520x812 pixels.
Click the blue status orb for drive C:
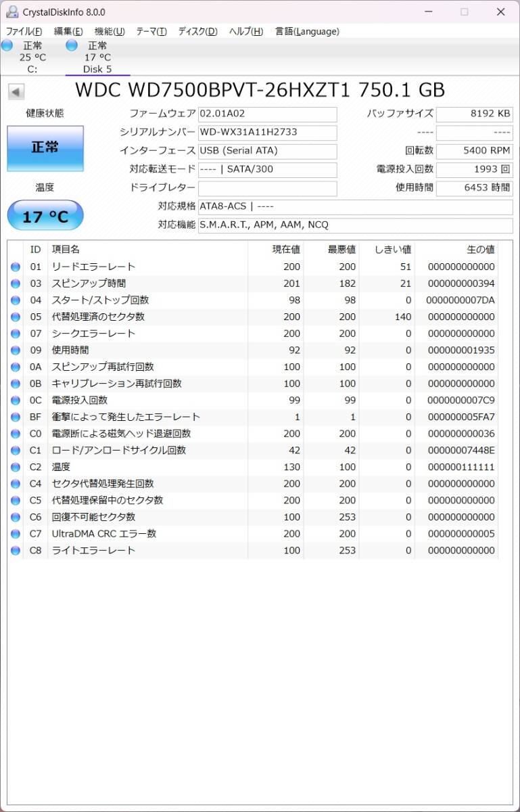pos(7,45)
